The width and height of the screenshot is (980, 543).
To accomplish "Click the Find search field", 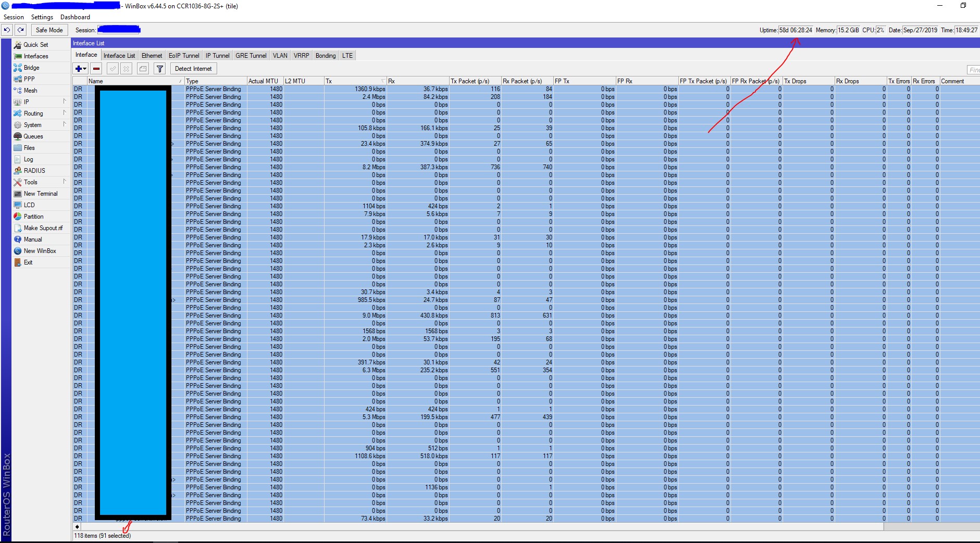I will (973, 70).
